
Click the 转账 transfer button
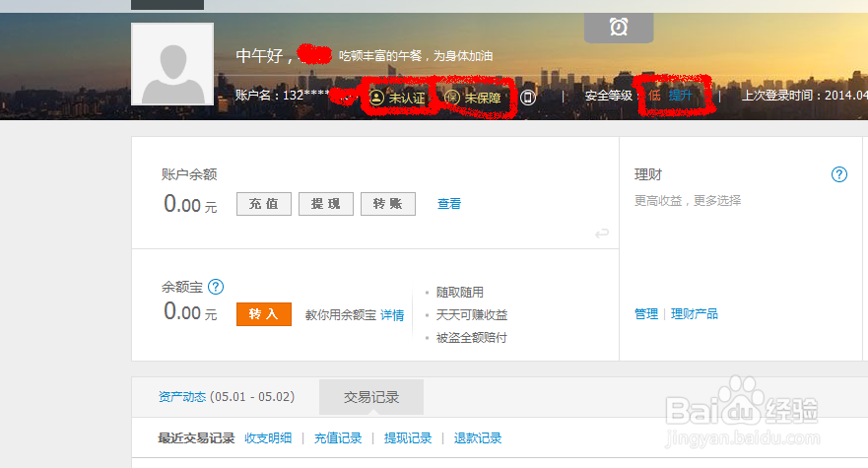pos(388,204)
